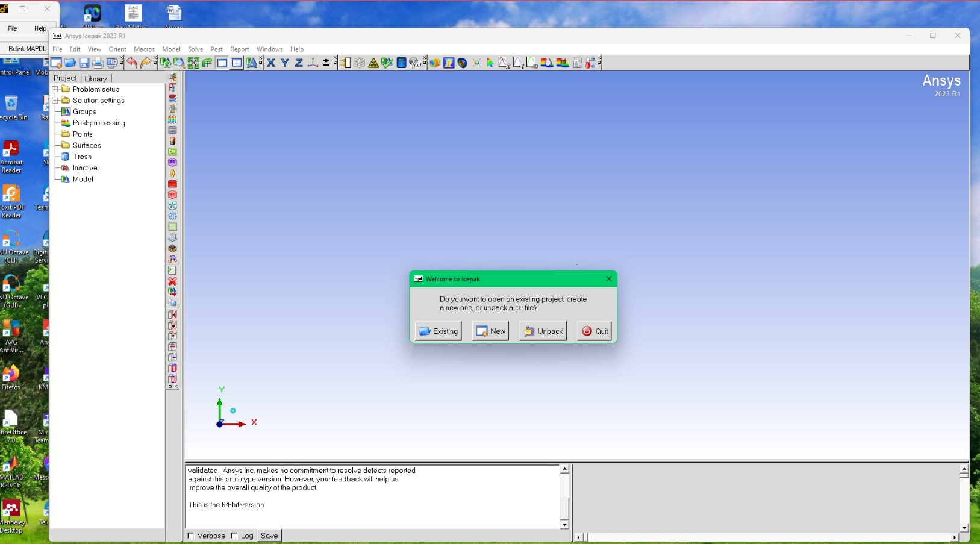The image size is (980, 544).
Task: Enable the Log checkbox
Action: click(x=234, y=536)
